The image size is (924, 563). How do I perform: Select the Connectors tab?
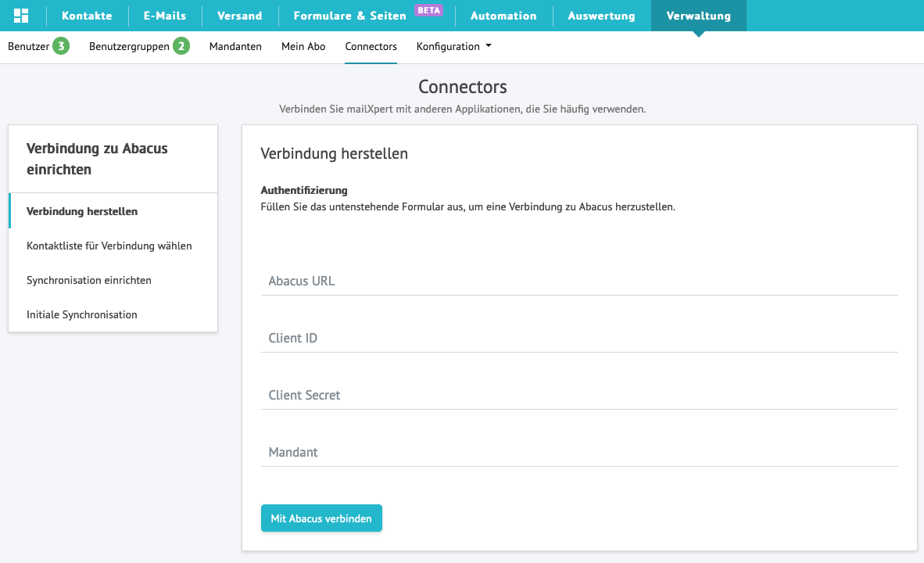pos(371,47)
